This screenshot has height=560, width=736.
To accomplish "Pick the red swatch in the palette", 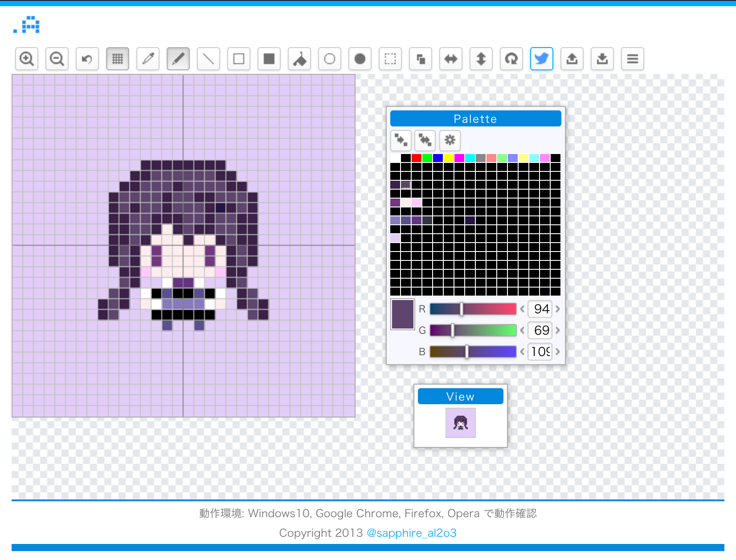I will click(417, 158).
